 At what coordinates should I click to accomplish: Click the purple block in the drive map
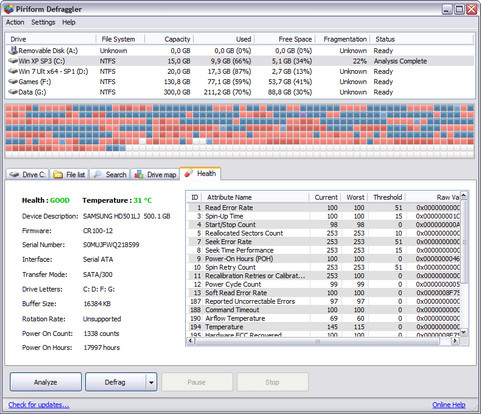tap(303, 115)
